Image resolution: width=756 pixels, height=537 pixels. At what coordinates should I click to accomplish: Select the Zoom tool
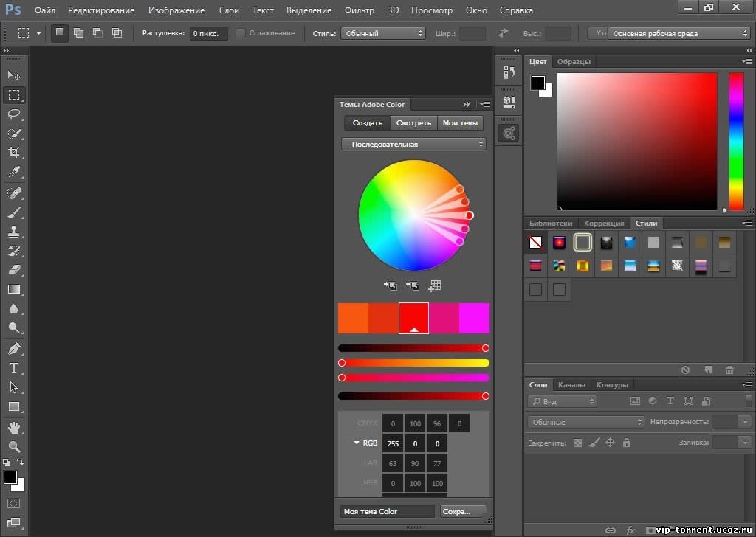coord(14,446)
